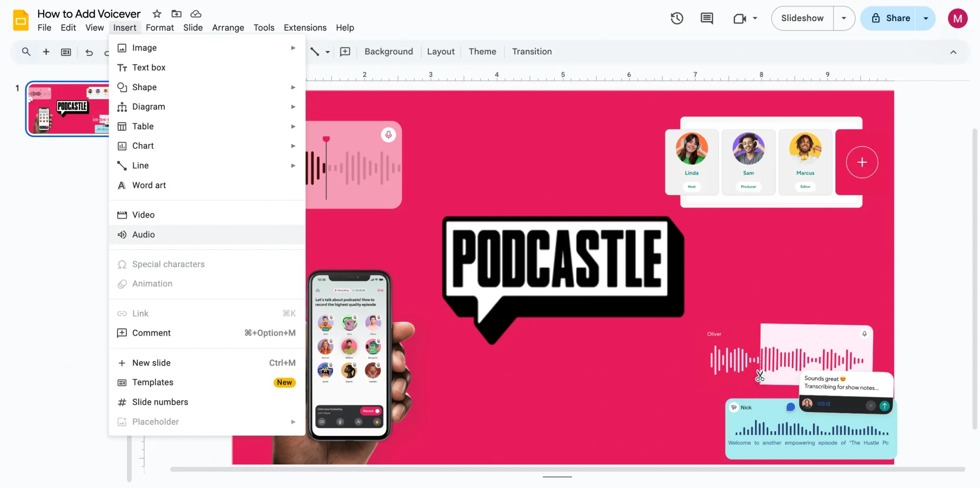The height and width of the screenshot is (488, 980).
Task: Insert a comment via toolbar icon
Action: pyautogui.click(x=345, y=51)
